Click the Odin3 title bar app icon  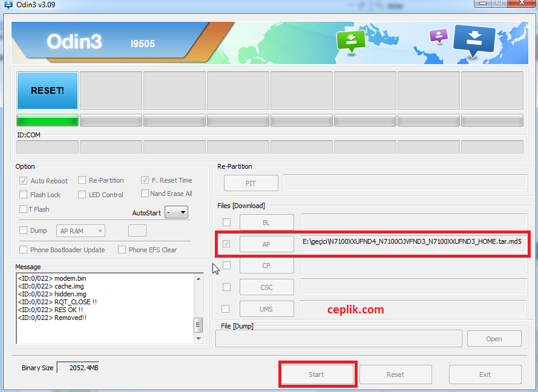pos(8,5)
